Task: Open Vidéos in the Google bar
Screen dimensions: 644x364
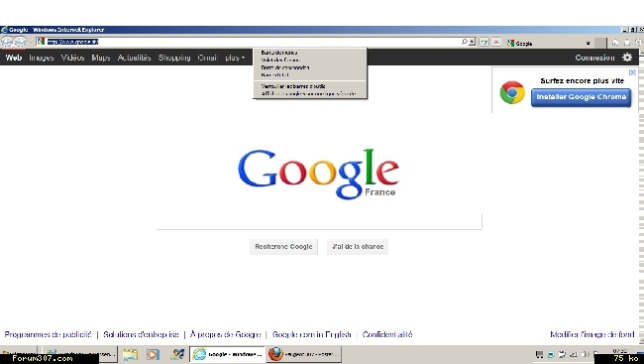Action: pos(72,58)
